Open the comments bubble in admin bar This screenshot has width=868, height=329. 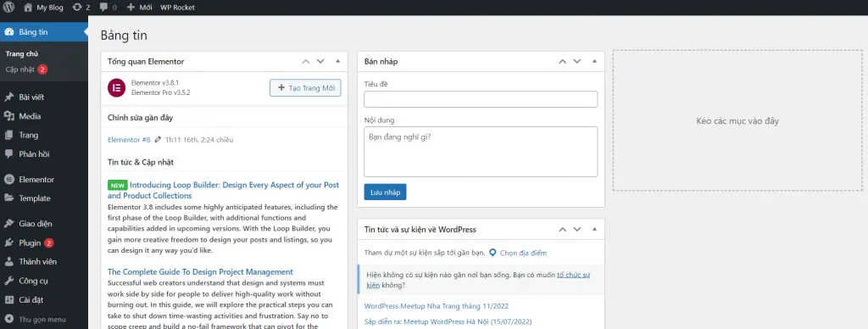pos(108,8)
